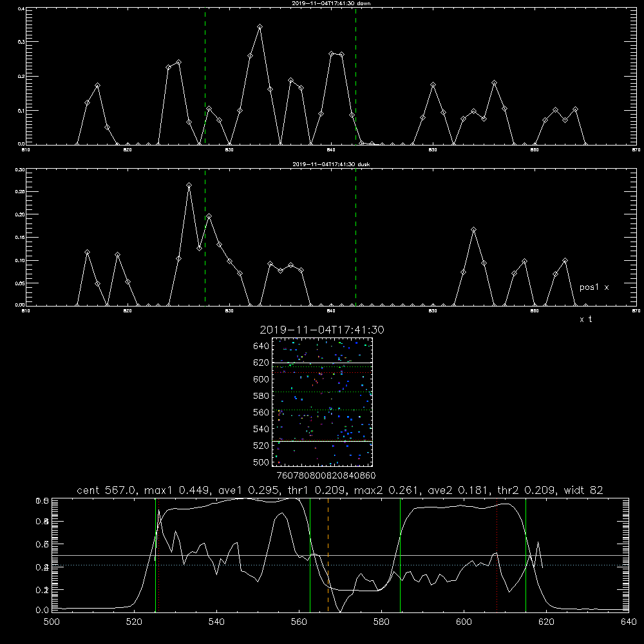Click the 'thr1 0.209' statistic text
Screen dimensions: 644x644
tap(317, 490)
